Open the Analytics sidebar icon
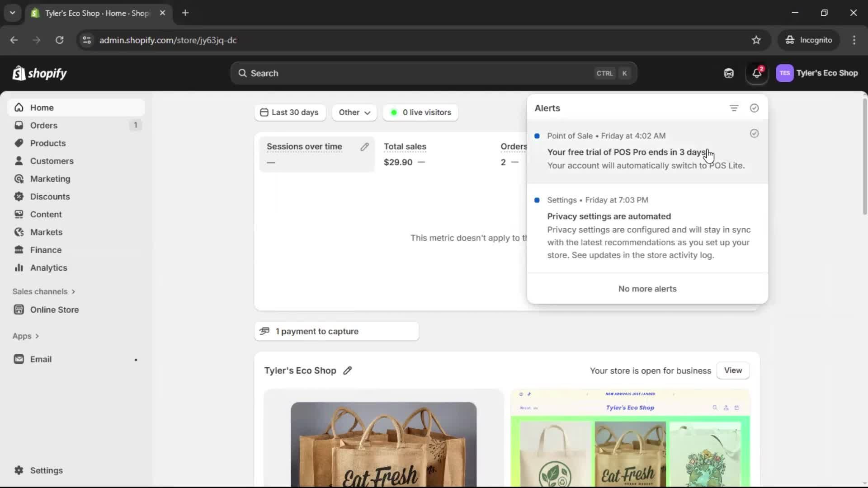Screen dimensions: 868x488 pyautogui.click(x=19, y=267)
